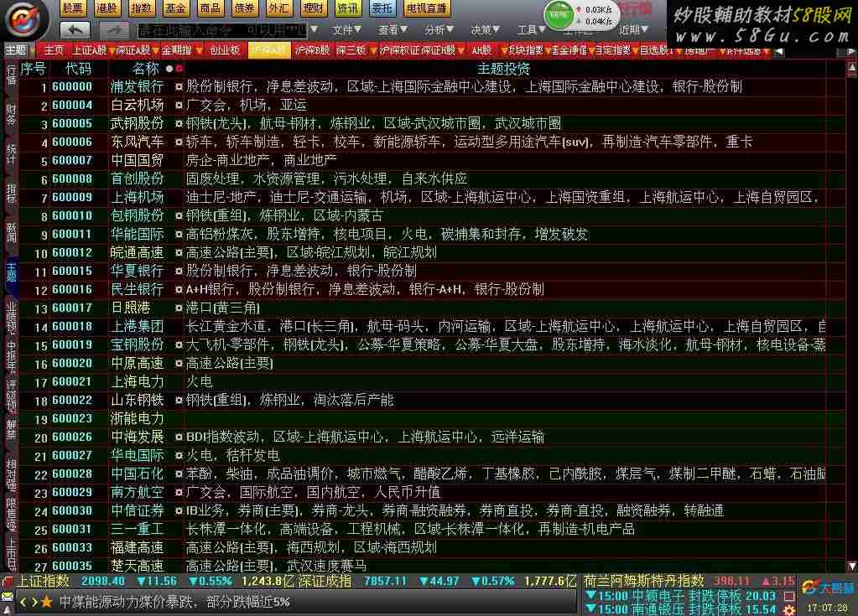
Task: Click the ¤ marker beside 皖通高速
Action: point(179,252)
